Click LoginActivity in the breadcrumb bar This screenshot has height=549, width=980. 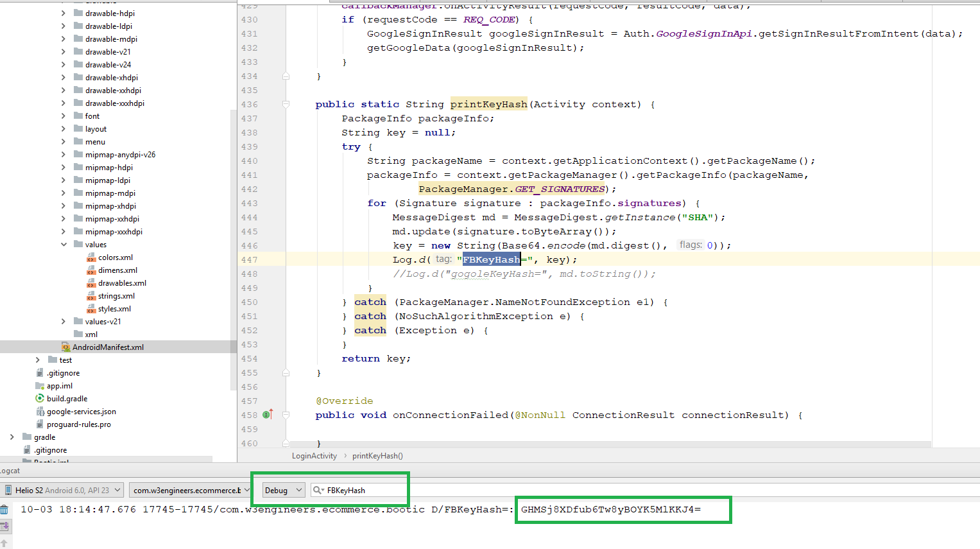click(x=314, y=456)
